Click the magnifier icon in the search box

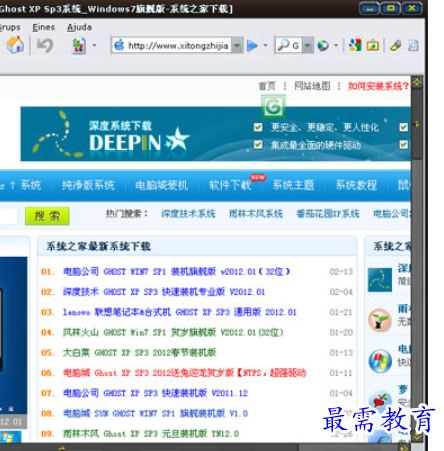[x=283, y=45]
